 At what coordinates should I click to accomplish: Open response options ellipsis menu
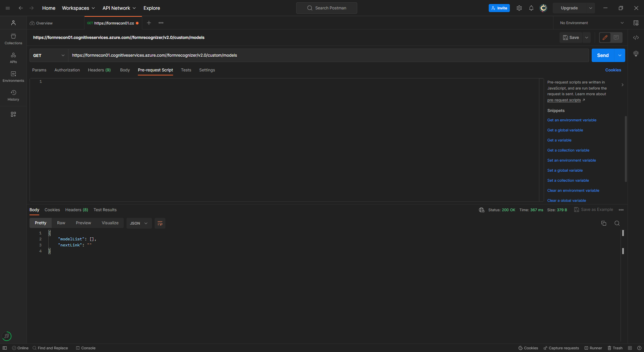(x=621, y=210)
